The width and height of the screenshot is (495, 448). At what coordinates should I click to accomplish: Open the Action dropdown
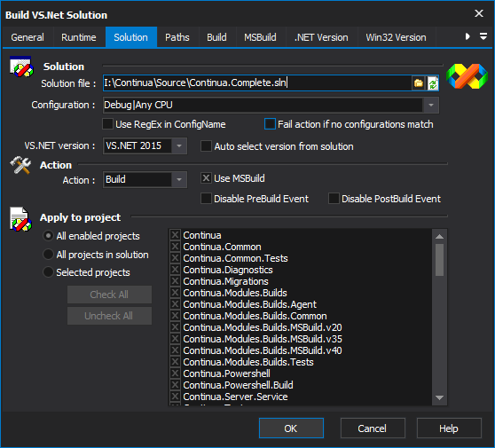coord(179,179)
